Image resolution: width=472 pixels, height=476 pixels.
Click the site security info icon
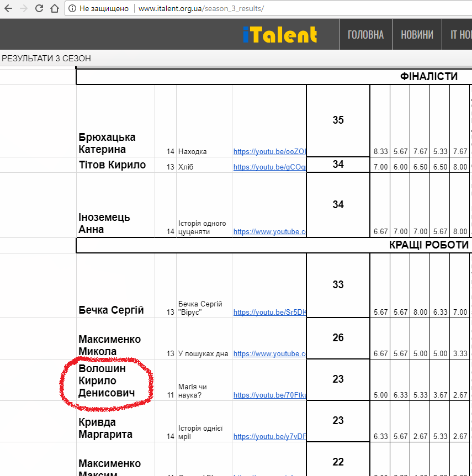pyautogui.click(x=72, y=9)
